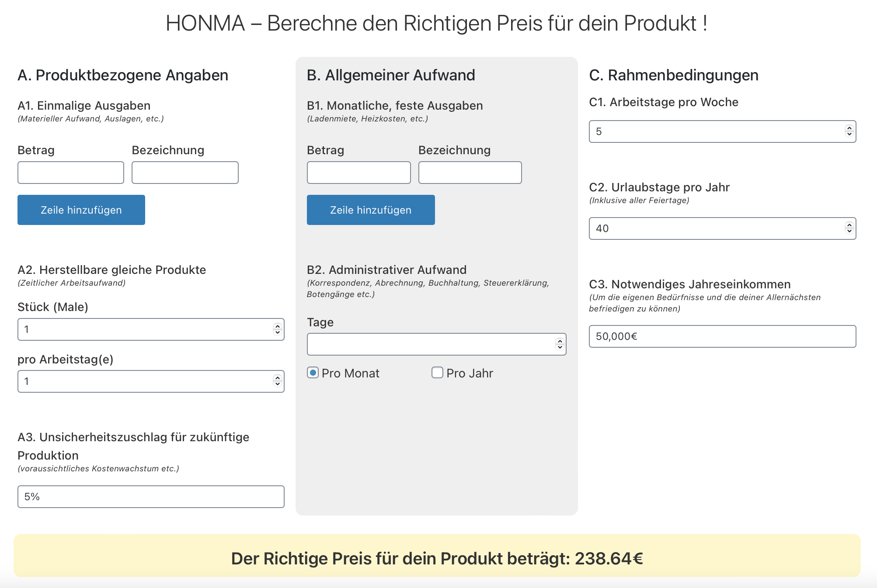Click the A1 Betrag input field
The image size is (877, 588).
71,173
